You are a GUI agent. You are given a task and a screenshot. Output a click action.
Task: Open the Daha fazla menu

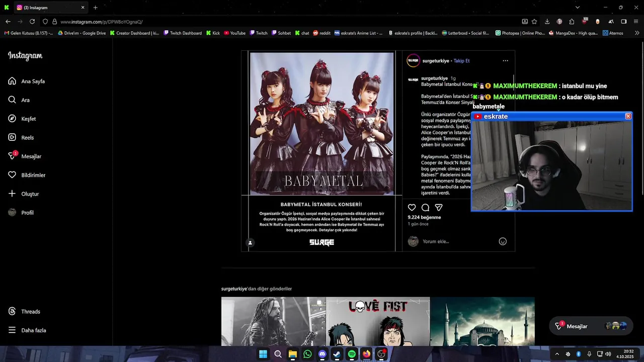tap(27, 330)
